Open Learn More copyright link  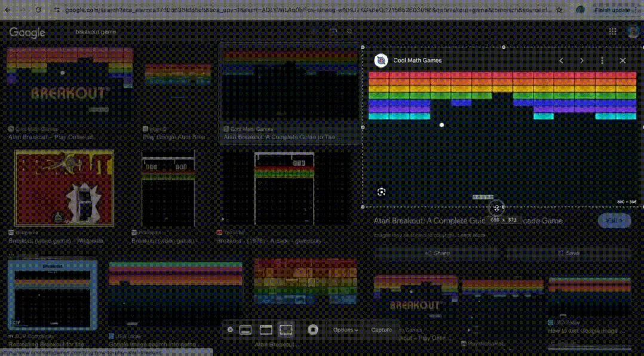471,235
